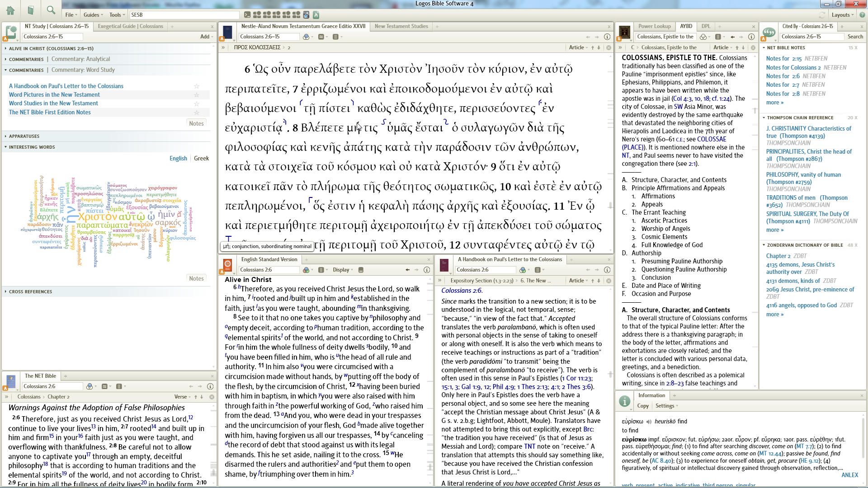Click Copy in the Information panel
This screenshot has width=868, height=488.
click(x=643, y=406)
